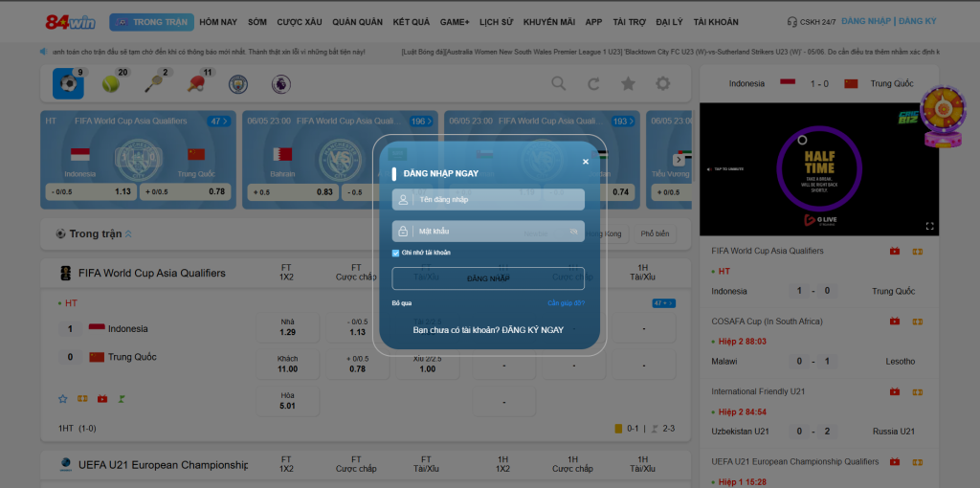The image size is (980, 488).
Task: Select the Premier League lion icon
Action: [x=281, y=84]
